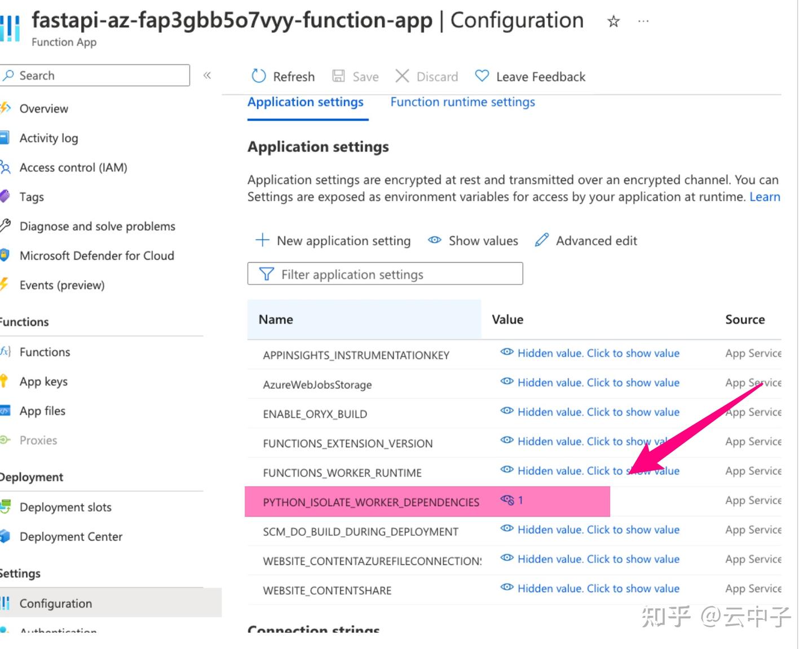Open the more options ellipsis menu
Viewport: 812px width, 649px height.
pyautogui.click(x=642, y=21)
